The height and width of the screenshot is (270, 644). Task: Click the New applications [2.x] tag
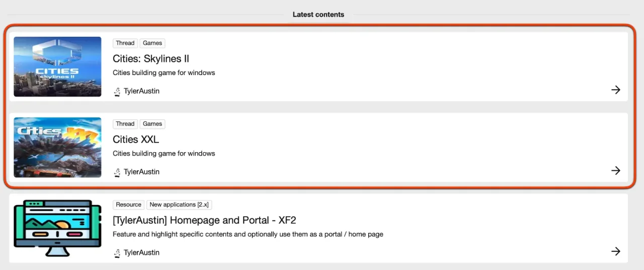(x=179, y=205)
